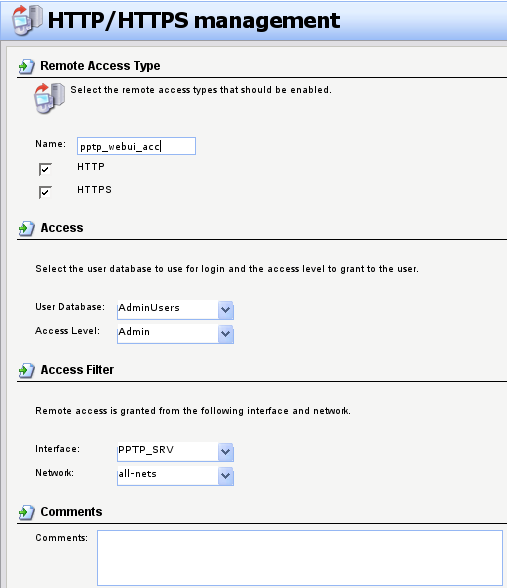
Task: Click the Access section arrow icon
Action: click(27, 228)
